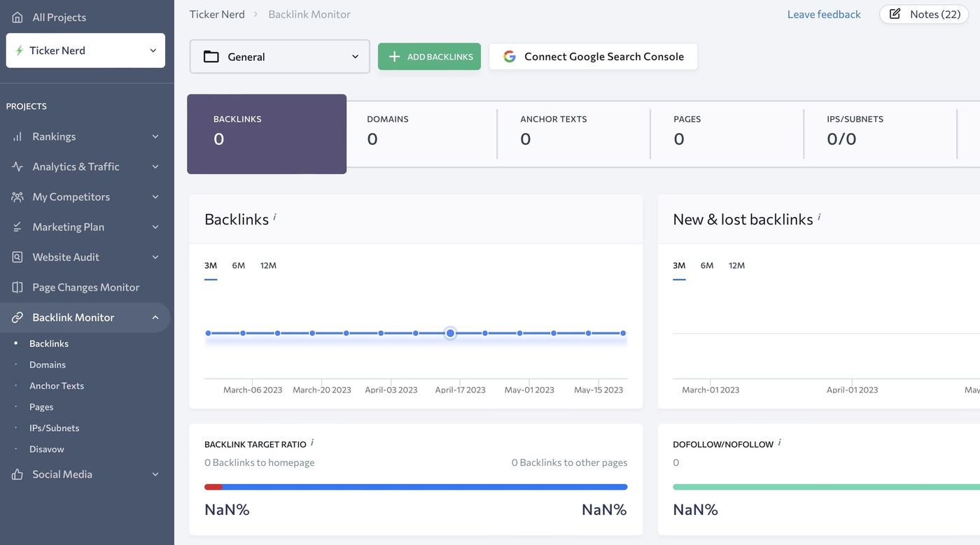Click the Page Changes Monitor icon
Image resolution: width=980 pixels, height=545 pixels.
point(17,287)
